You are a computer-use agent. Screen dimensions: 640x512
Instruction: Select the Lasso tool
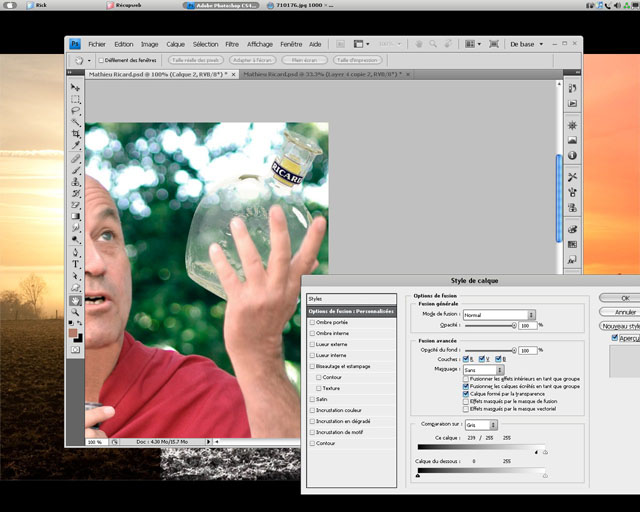pos(75,111)
